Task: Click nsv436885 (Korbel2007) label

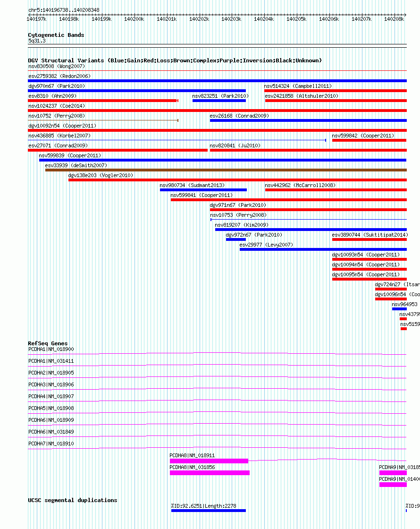Action: click(x=59, y=136)
